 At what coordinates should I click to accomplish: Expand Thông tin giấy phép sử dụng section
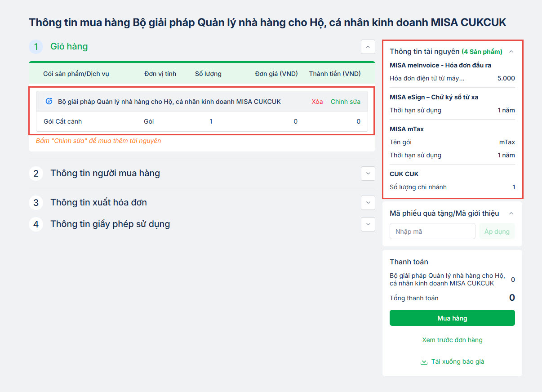pyautogui.click(x=368, y=224)
